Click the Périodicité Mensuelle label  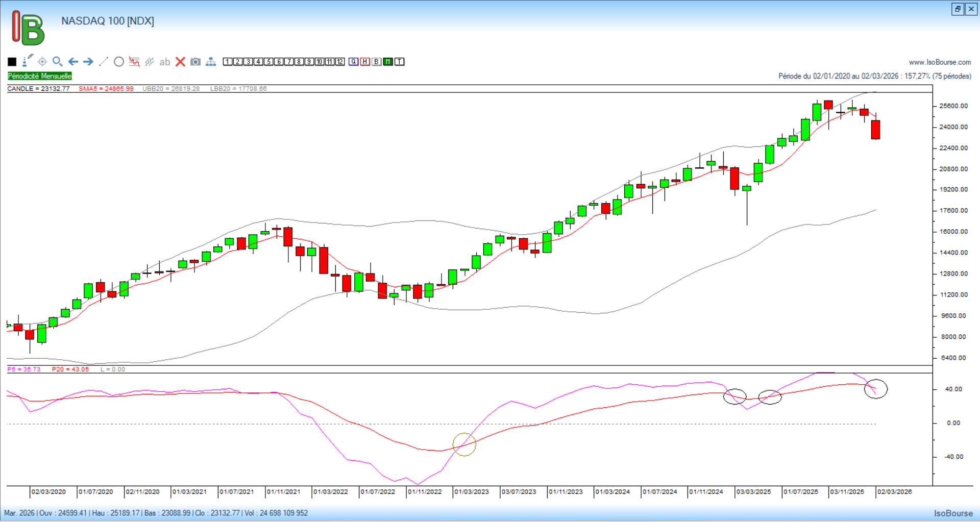[40, 76]
